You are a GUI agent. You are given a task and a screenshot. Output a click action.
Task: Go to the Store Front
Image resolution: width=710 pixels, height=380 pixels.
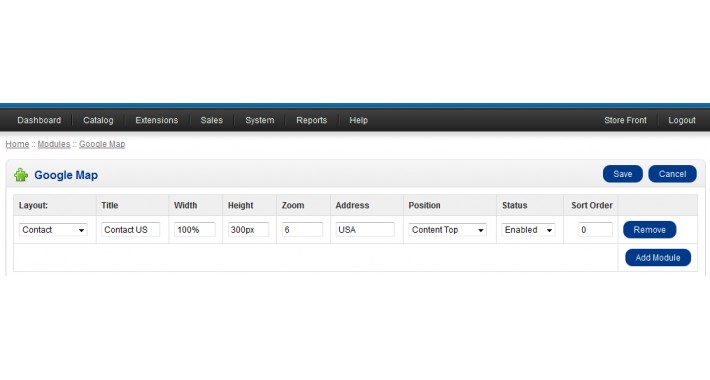(625, 120)
